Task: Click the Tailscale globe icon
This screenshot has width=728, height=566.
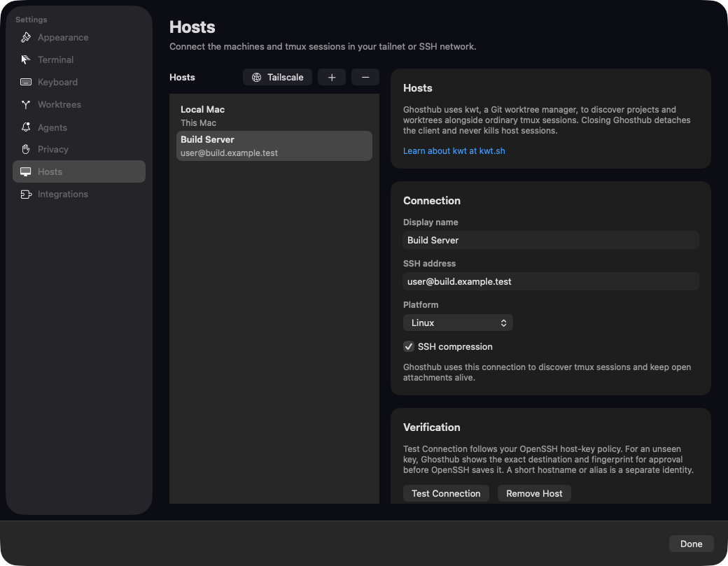Action: (x=256, y=78)
